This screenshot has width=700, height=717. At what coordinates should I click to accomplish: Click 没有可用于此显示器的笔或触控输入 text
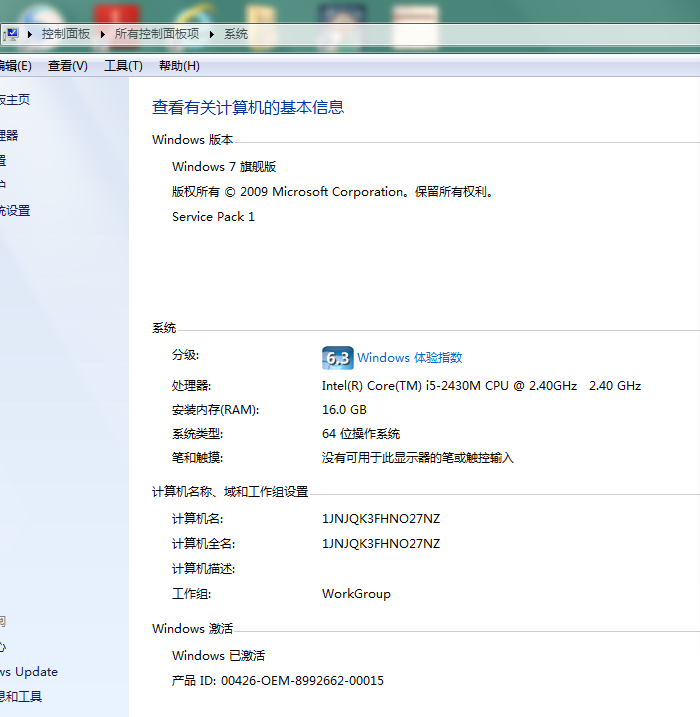click(x=417, y=458)
